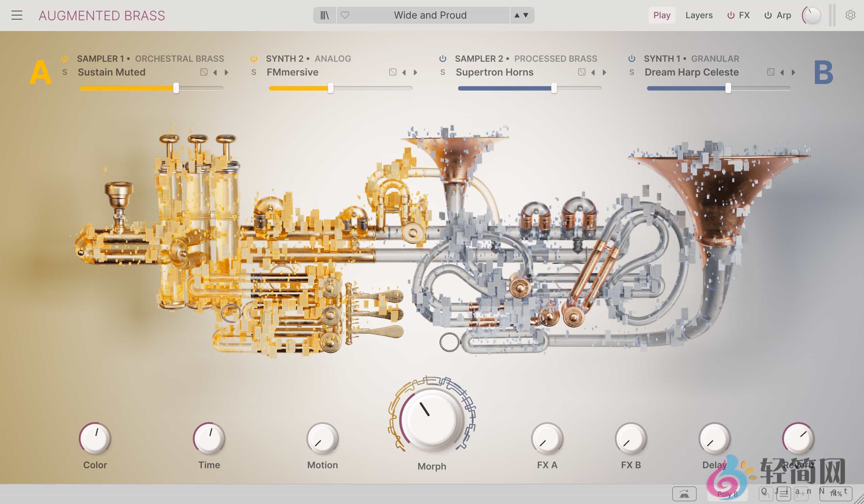Enable the FX power switch in the header
The width and height of the screenshot is (864, 504).
(730, 15)
